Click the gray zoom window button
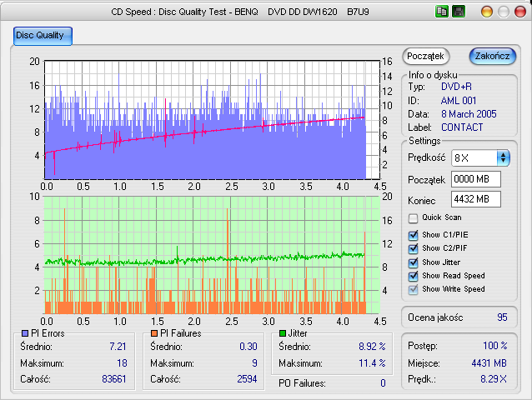The image size is (532, 400). pos(504,12)
